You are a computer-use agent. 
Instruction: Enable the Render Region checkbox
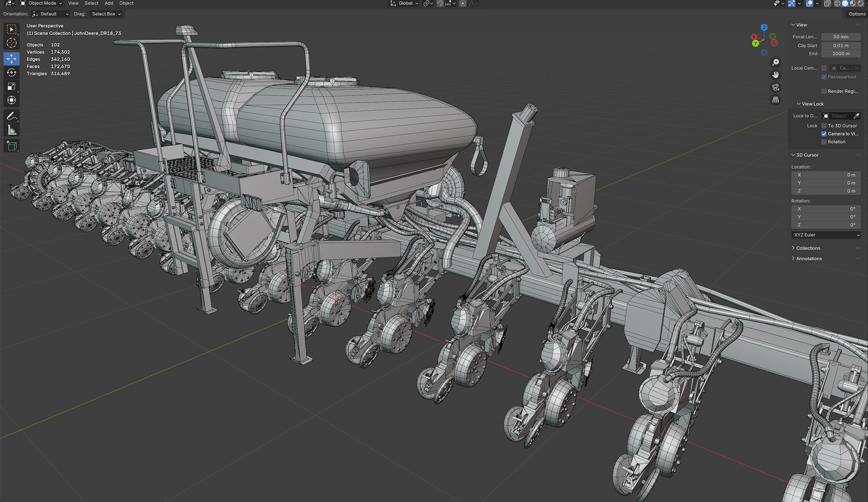[x=824, y=91]
